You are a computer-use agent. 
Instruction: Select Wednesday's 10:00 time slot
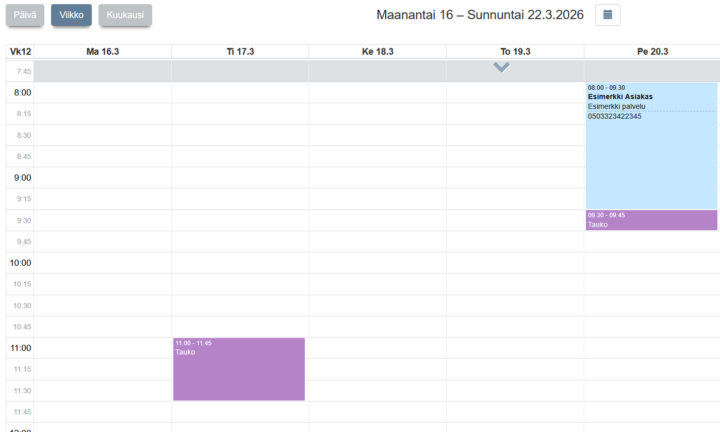(x=377, y=263)
